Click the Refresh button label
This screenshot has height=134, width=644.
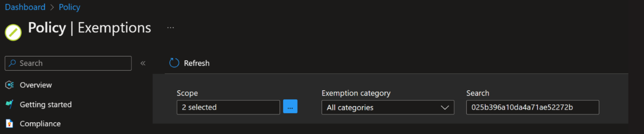pyautogui.click(x=196, y=63)
